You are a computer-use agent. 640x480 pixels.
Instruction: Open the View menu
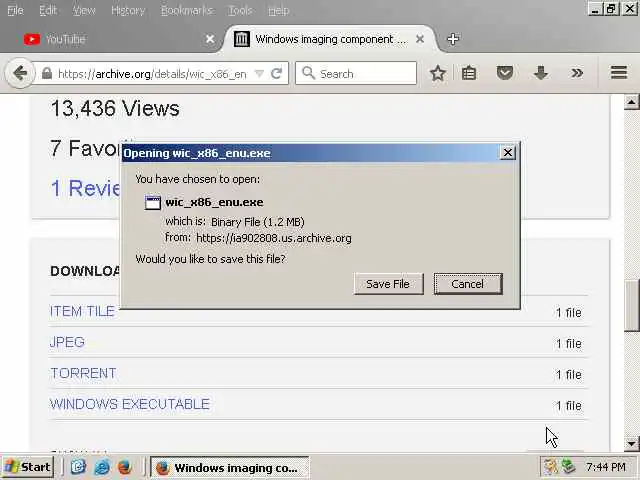point(84,10)
